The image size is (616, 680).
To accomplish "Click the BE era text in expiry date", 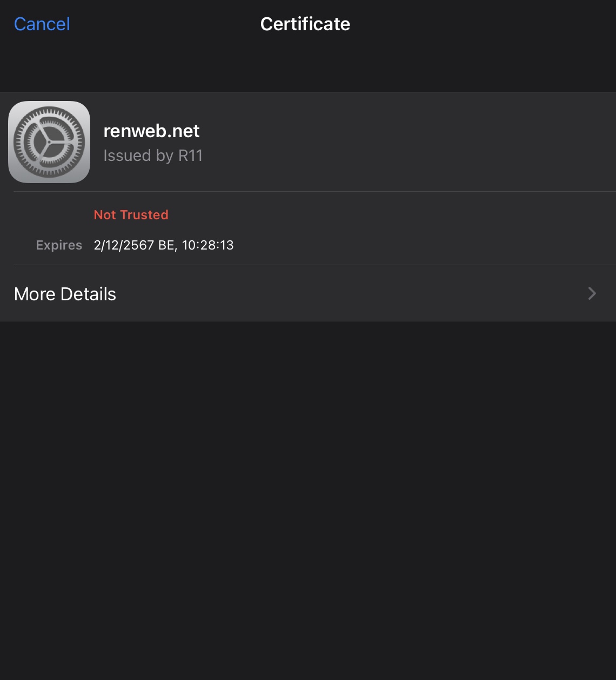I will pyautogui.click(x=166, y=245).
